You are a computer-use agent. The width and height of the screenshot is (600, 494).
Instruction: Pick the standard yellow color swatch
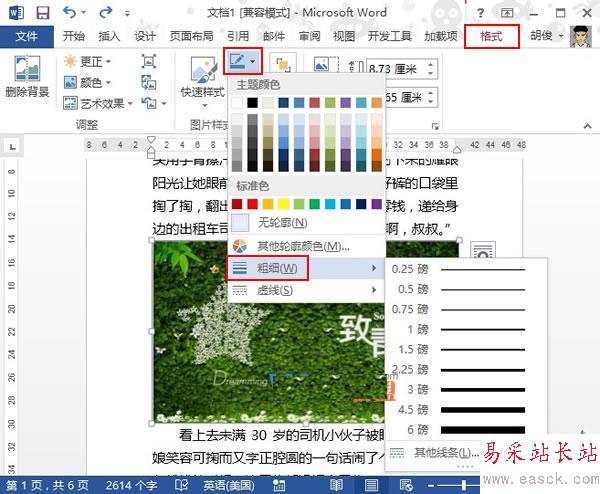[x=284, y=204]
